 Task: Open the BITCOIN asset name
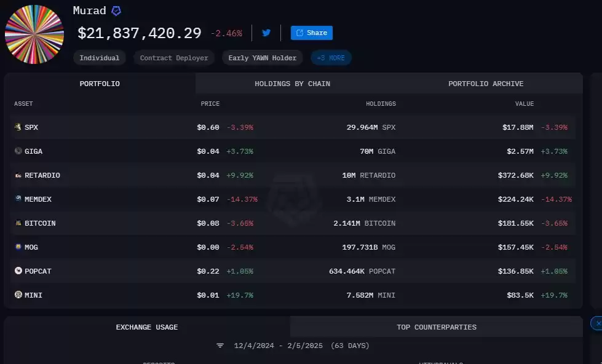point(40,223)
